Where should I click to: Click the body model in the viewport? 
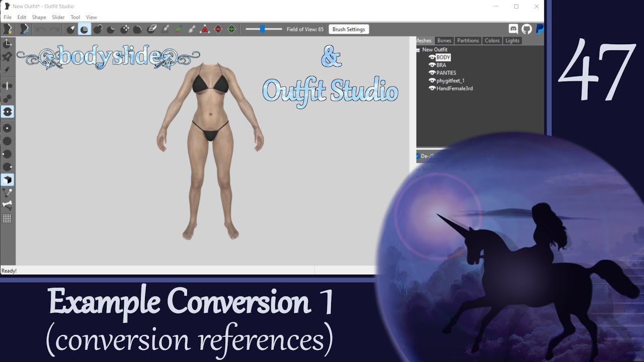(210, 151)
